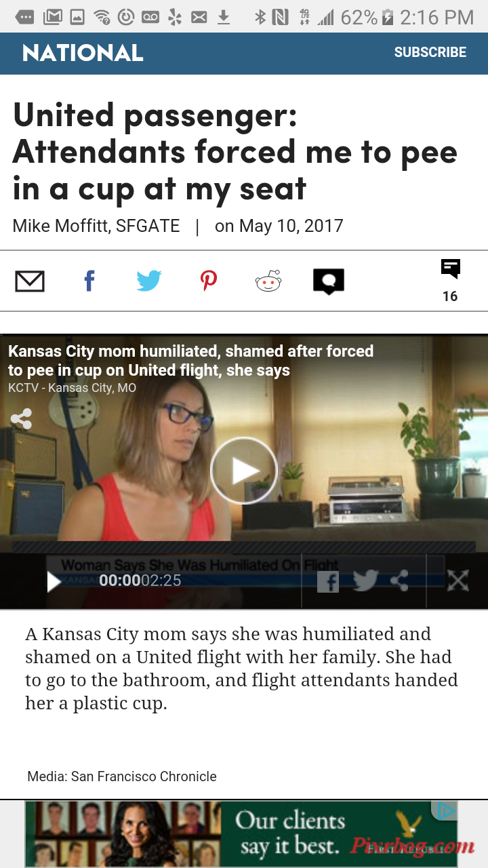Tap share icon on video overlay
The image size is (488, 868).
point(21,418)
